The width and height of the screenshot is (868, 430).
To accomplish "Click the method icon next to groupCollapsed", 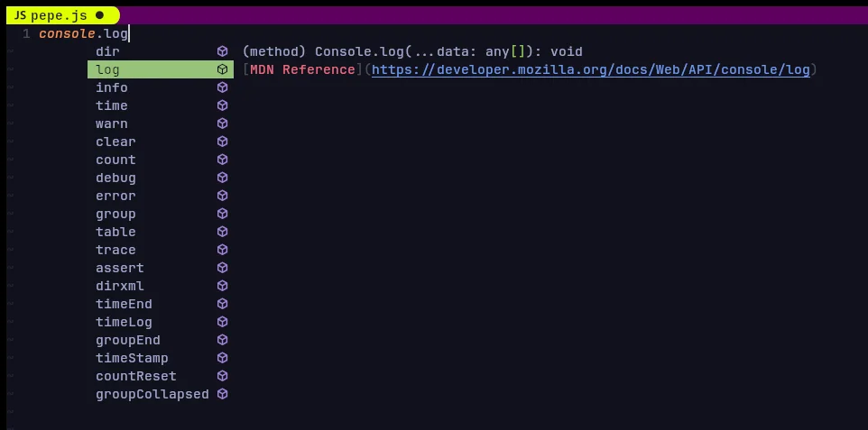I will [222, 394].
